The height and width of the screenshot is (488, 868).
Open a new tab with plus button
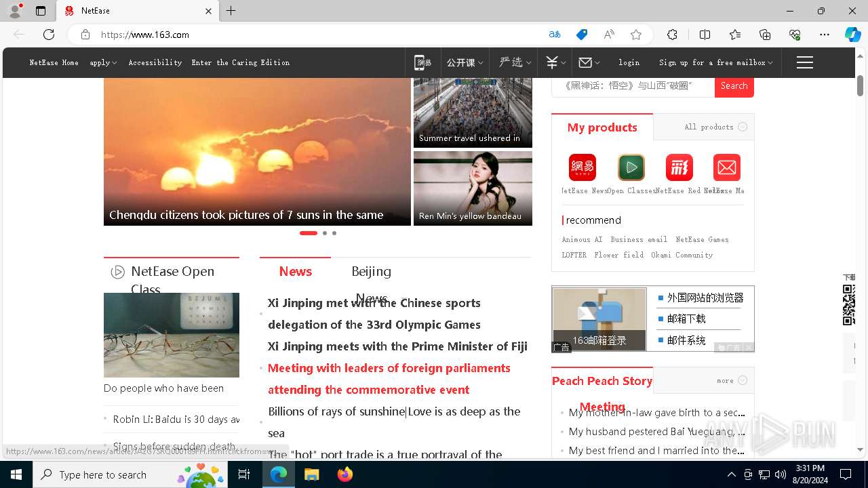tap(231, 11)
